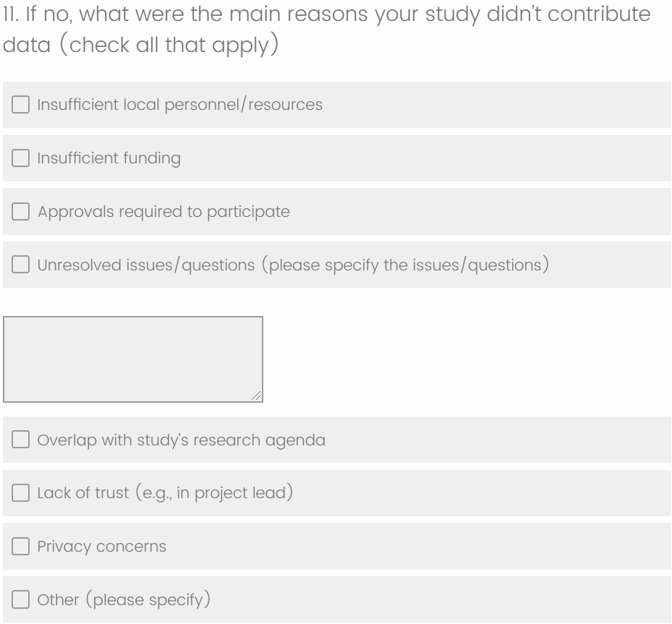The height and width of the screenshot is (624, 672).
Task: Enable the 'Approvals required to participate' checkbox
Action: [x=21, y=212]
